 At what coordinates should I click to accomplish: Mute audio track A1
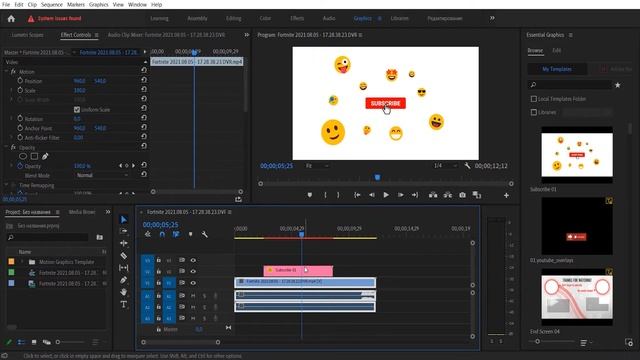[193, 296]
